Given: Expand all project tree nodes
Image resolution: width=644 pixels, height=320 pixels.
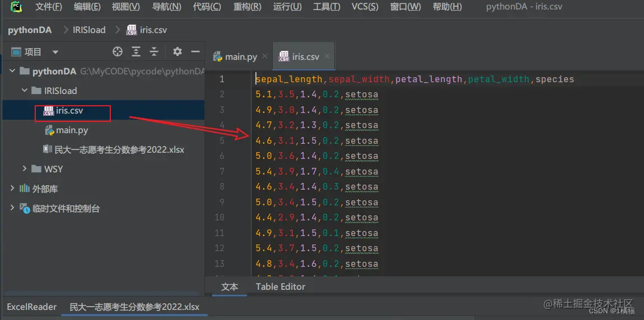Looking at the screenshot, I should 136,51.
